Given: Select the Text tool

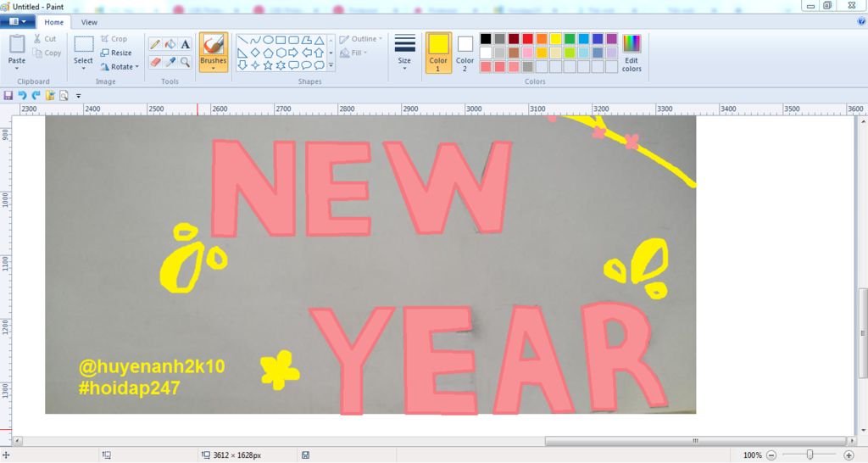Looking at the screenshot, I should pos(186,44).
